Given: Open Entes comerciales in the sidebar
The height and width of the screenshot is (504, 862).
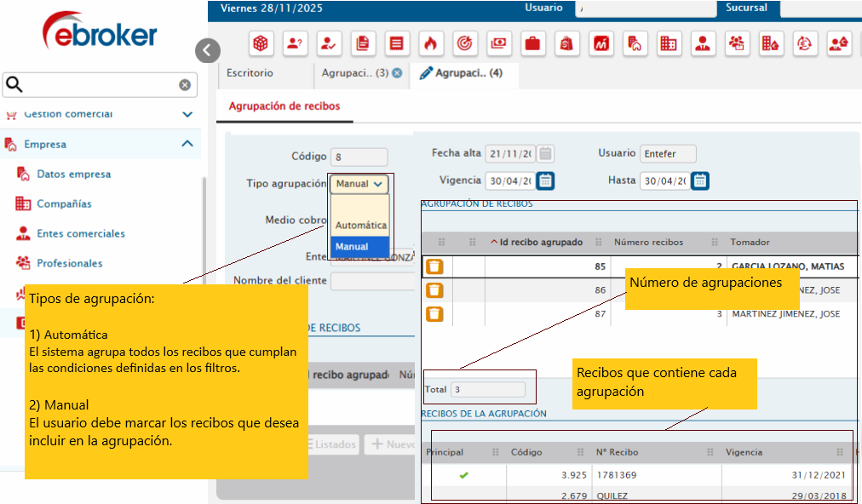Looking at the screenshot, I should pos(80,233).
